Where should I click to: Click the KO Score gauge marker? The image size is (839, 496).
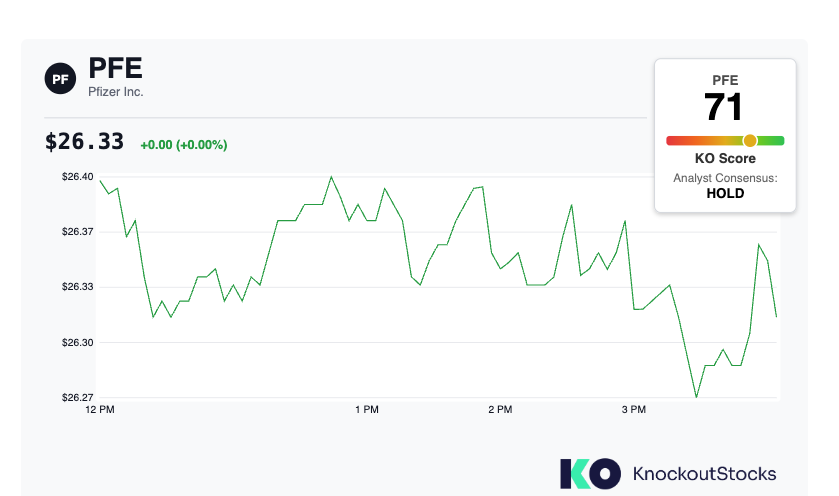(750, 141)
